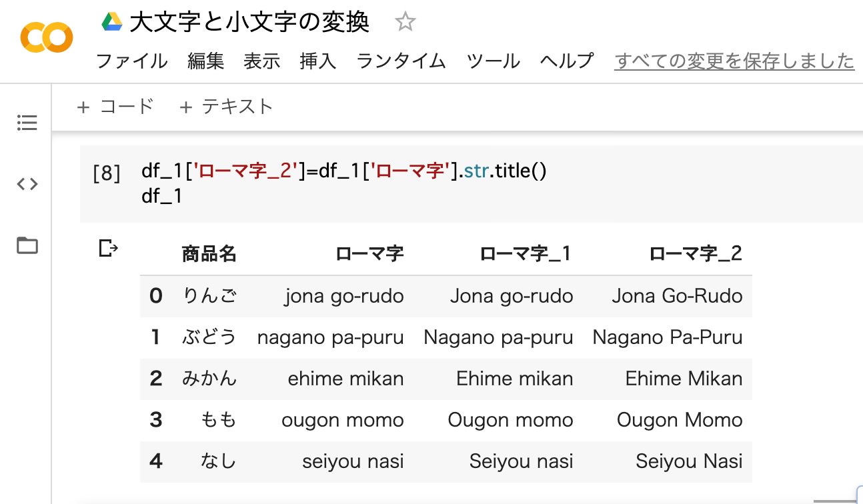This screenshot has width=863, height=504.
Task: Open the table of contents sidebar
Action: pyautogui.click(x=26, y=123)
